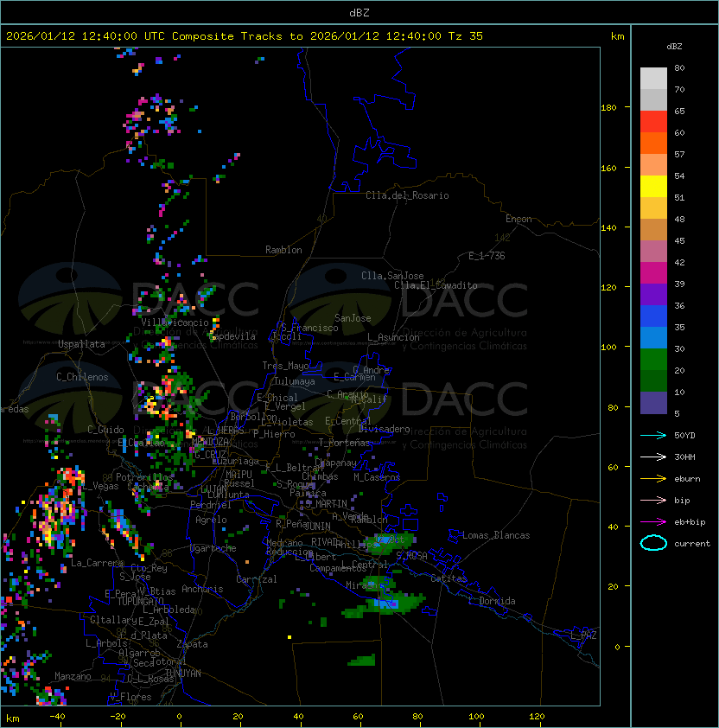The height and width of the screenshot is (728, 719).
Task: Click the Clla.del_Rosario location label
Action: pos(407,195)
